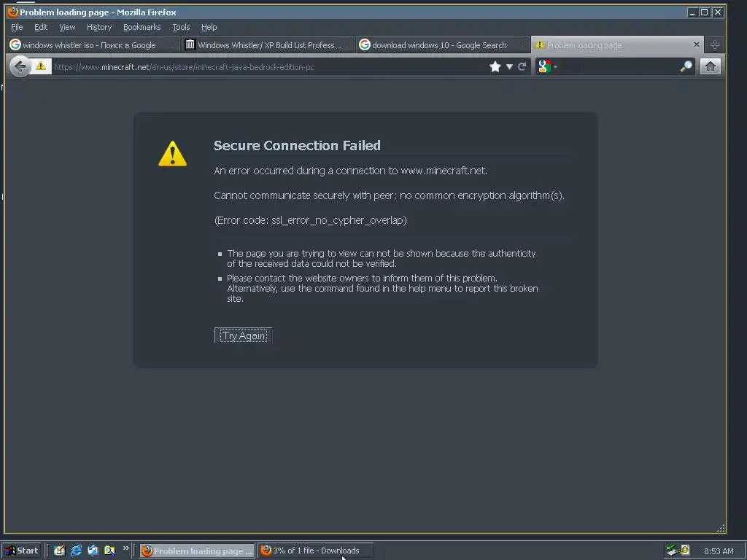Click the yellow warning triangle in error box
The image size is (747, 560).
(172, 153)
